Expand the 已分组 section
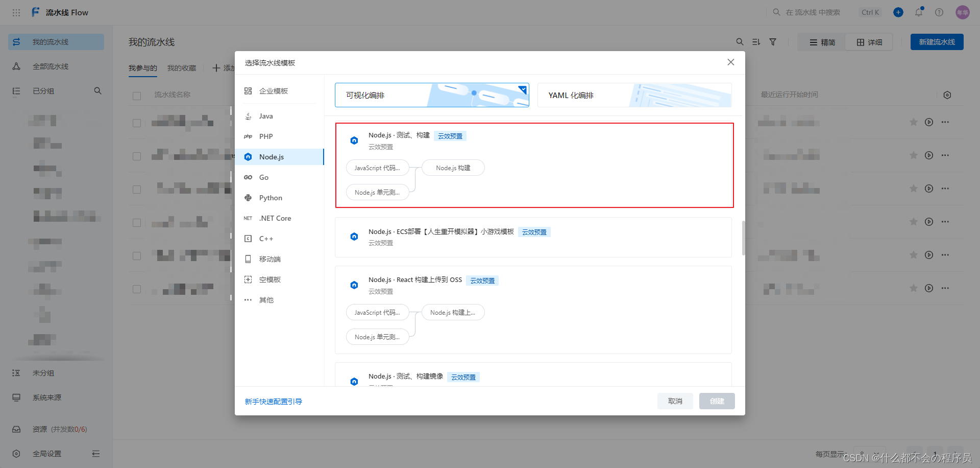This screenshot has width=980, height=468. 43,91
